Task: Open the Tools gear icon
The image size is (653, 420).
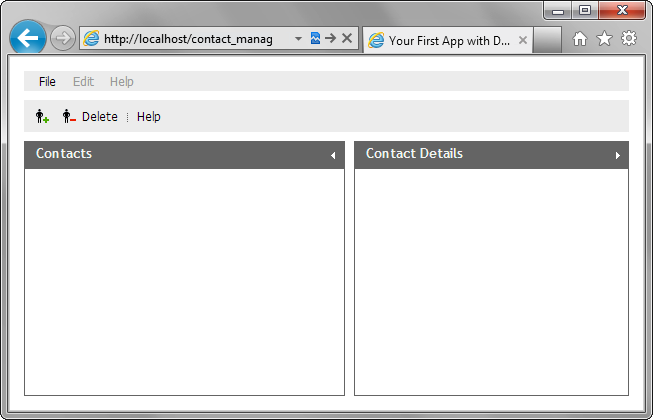Action: coord(629,38)
